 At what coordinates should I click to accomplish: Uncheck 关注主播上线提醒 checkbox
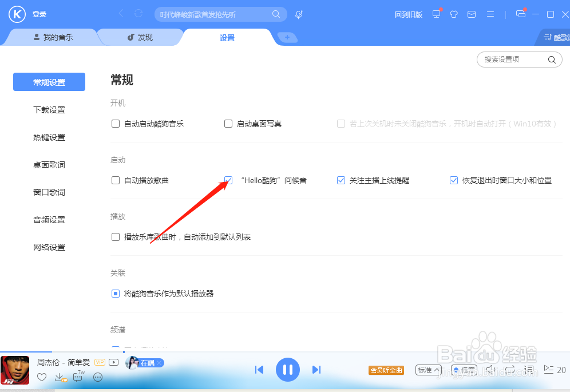(x=341, y=180)
